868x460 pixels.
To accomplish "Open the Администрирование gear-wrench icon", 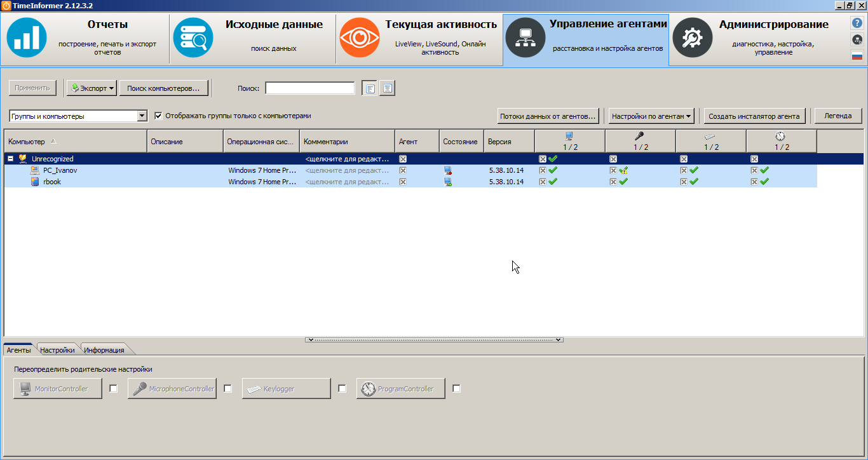I will tap(693, 37).
